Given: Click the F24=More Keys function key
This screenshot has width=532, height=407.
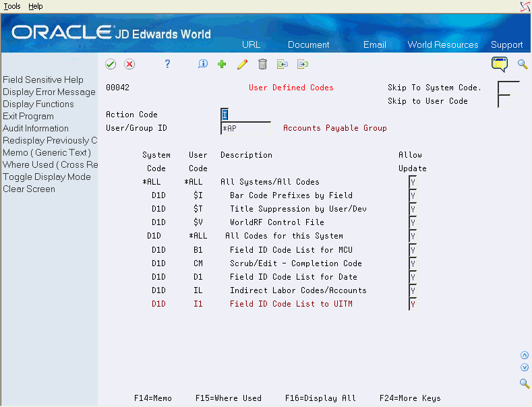Looking at the screenshot, I should pyautogui.click(x=410, y=398).
